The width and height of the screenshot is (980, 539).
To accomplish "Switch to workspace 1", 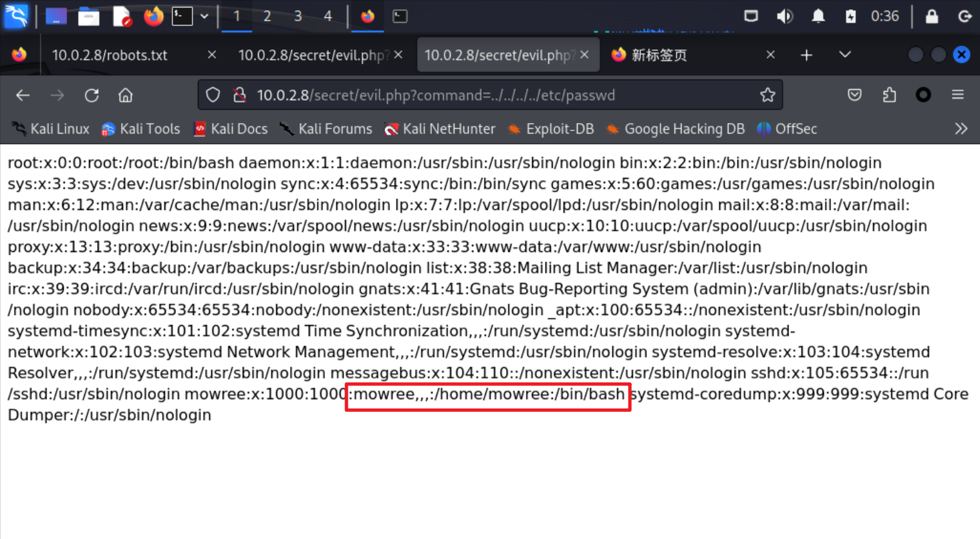I will (x=237, y=16).
